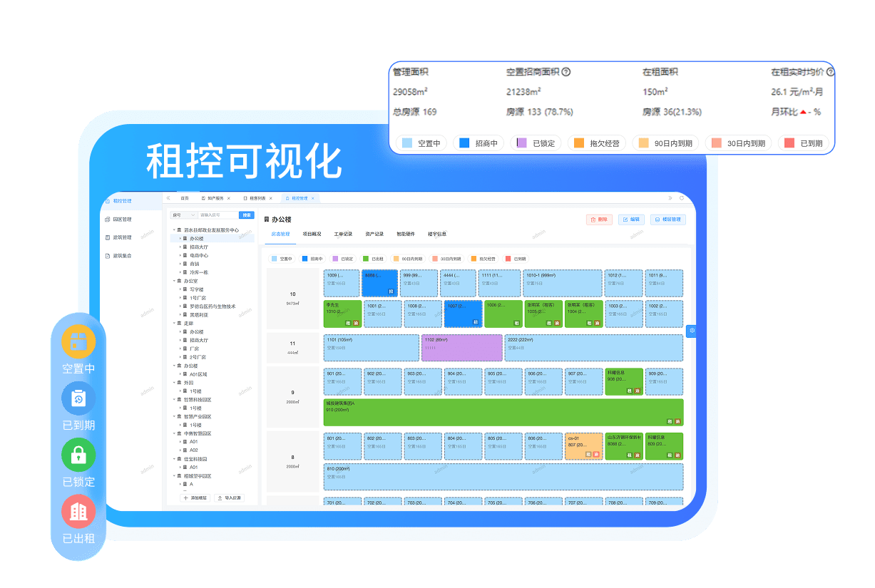
Task: Open the help icon beside 空置招商面积
Action: 566,72
